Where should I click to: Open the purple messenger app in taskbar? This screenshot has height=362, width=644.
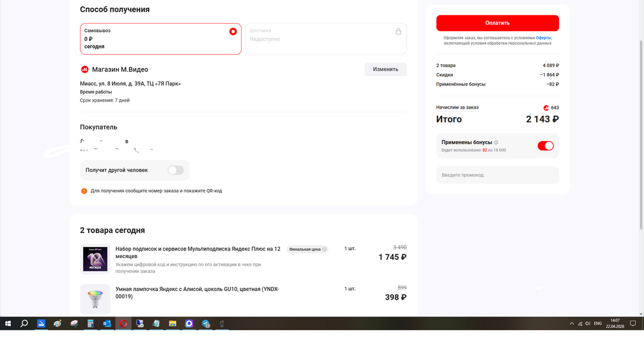click(x=189, y=324)
